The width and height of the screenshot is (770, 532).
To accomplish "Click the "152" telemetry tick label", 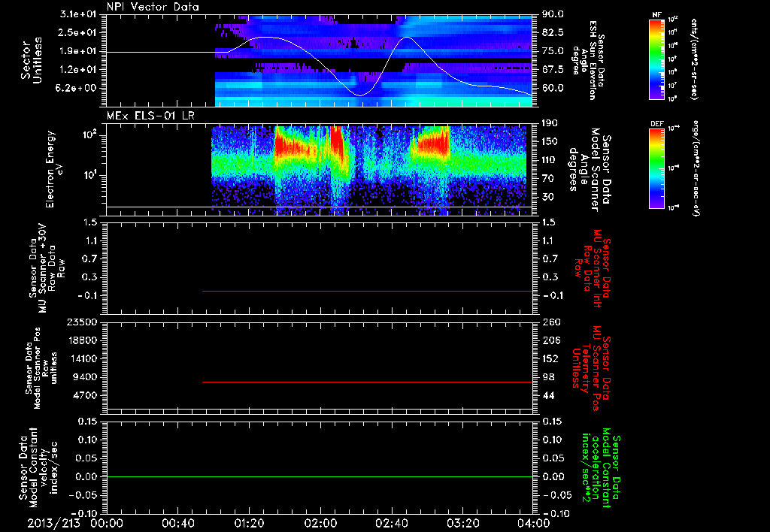I will pyautogui.click(x=550, y=358).
